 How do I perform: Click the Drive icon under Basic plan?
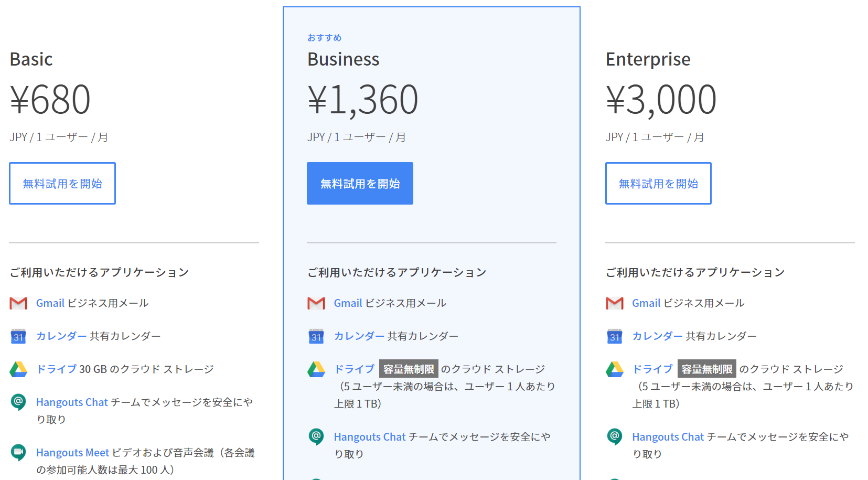[x=18, y=369]
